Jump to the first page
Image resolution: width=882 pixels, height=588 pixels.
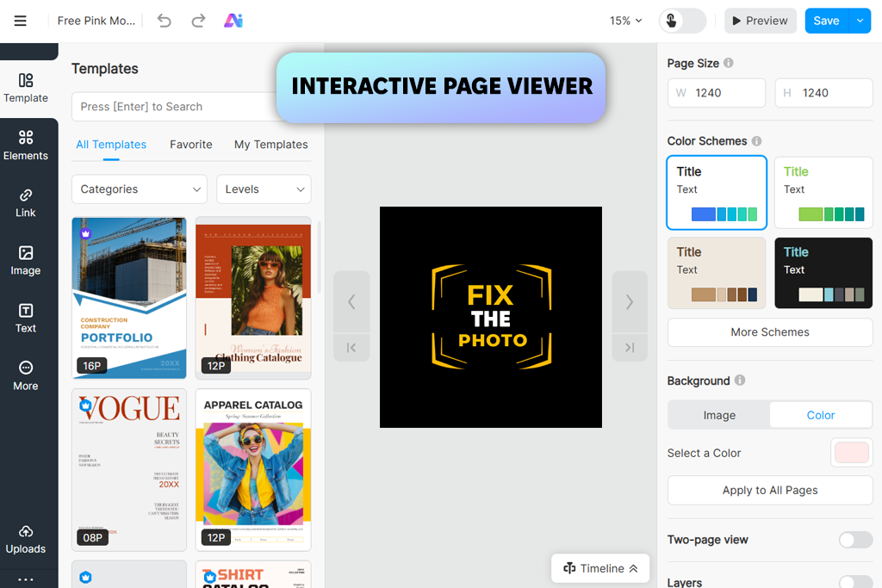[351, 348]
